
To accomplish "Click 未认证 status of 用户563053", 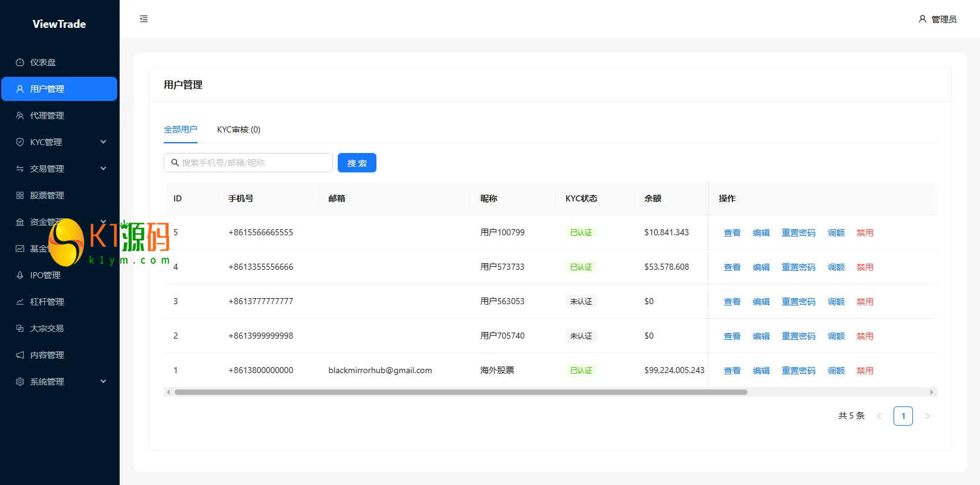I will [581, 301].
